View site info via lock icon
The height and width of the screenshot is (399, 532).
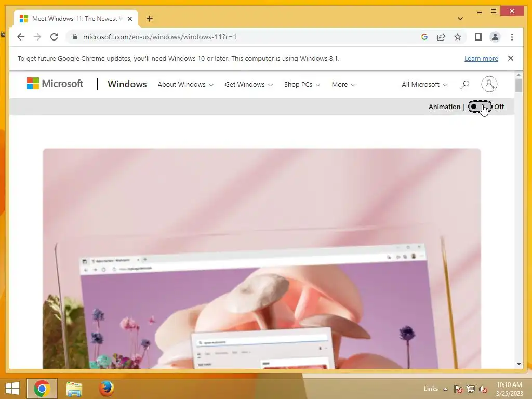(x=75, y=37)
